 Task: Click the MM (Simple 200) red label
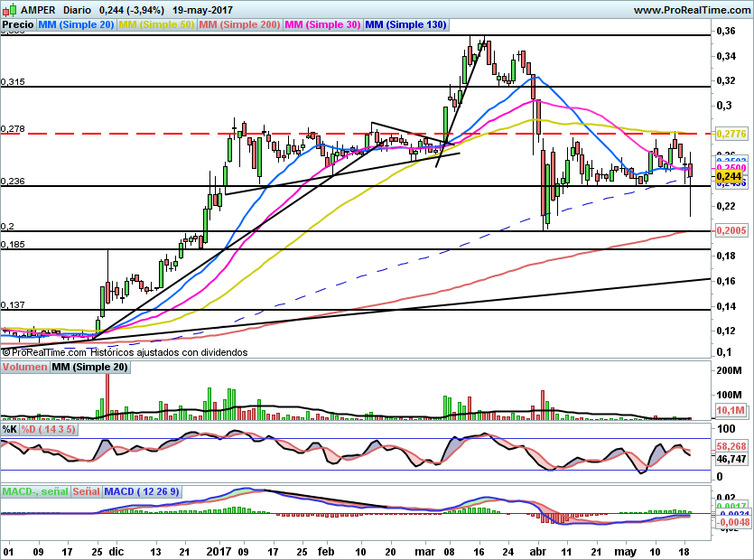[239, 25]
